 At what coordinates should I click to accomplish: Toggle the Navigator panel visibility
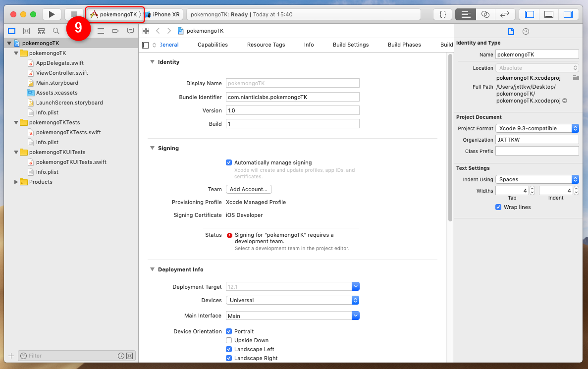[529, 14]
